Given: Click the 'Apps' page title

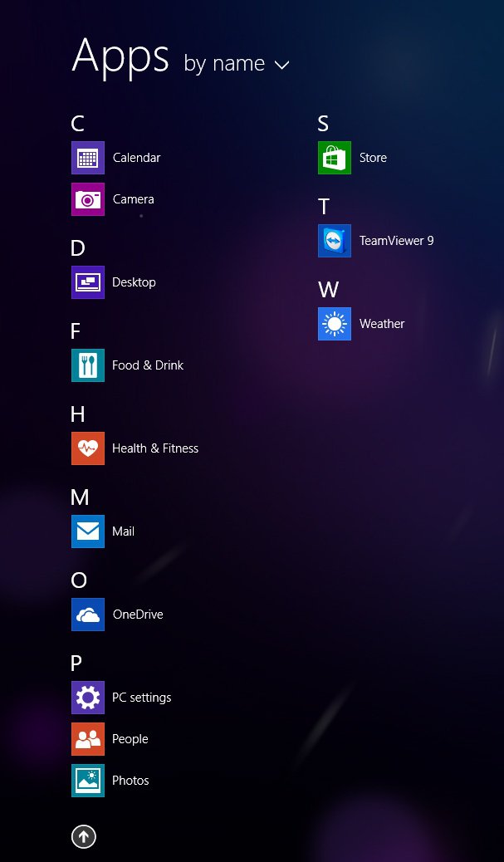Looking at the screenshot, I should 120,57.
